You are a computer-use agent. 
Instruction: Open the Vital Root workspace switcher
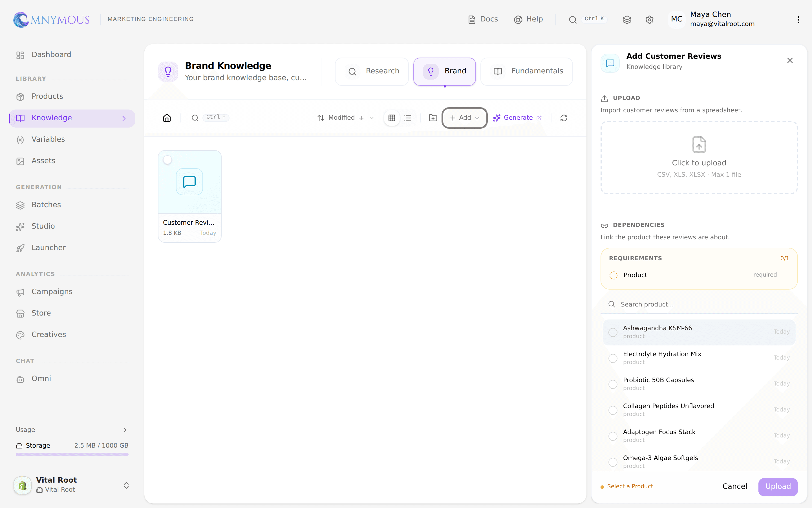(x=72, y=485)
